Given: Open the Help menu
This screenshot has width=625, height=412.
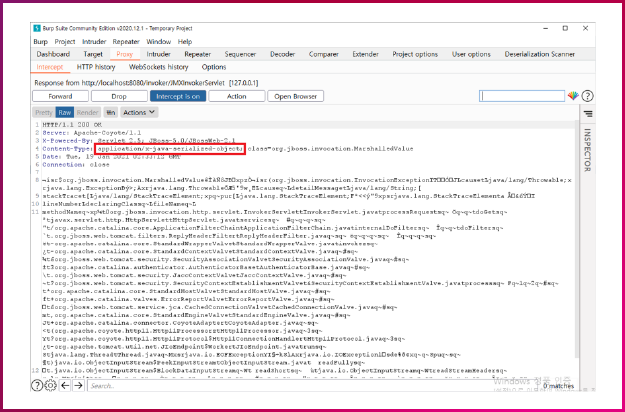Looking at the screenshot, I should coord(185,41).
